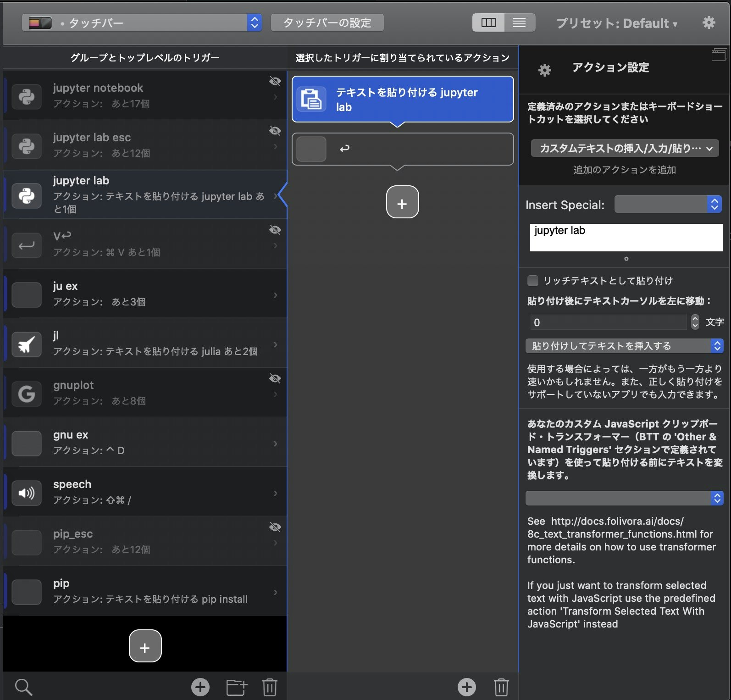
Task: Open the settings gear in the top toolbar
Action: (709, 22)
